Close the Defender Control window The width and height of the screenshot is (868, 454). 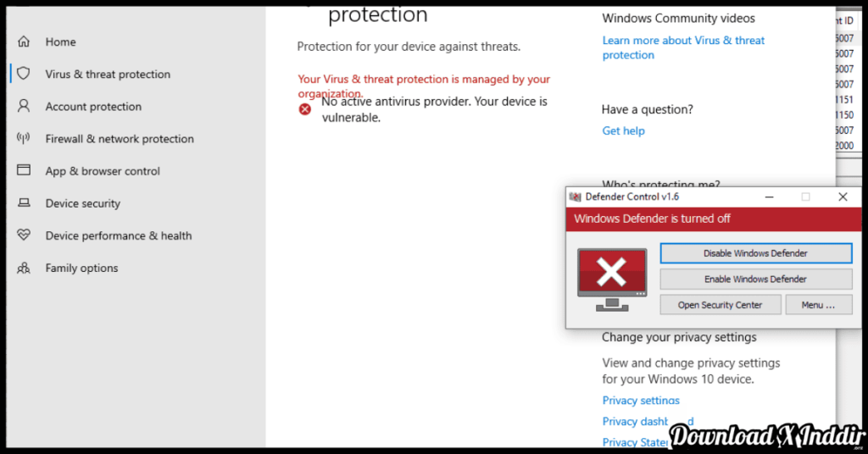tap(843, 197)
